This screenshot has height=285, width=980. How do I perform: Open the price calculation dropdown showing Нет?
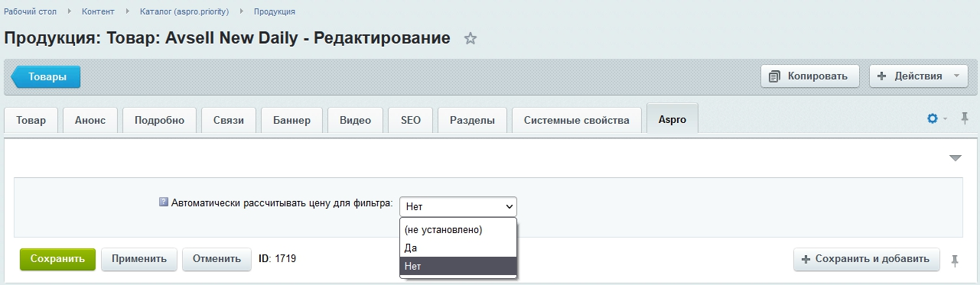click(x=458, y=206)
